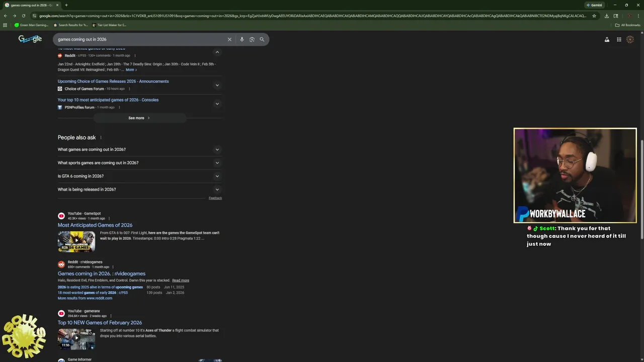Image resolution: width=644 pixels, height=362 pixels.
Task: Open 'Most Anticipated Games of 2026' video result
Action: (95, 225)
